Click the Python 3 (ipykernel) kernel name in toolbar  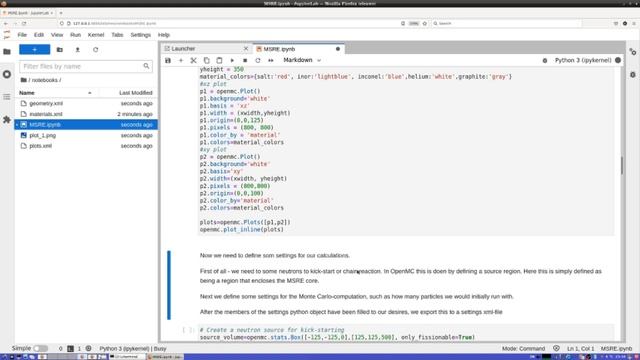click(583, 60)
